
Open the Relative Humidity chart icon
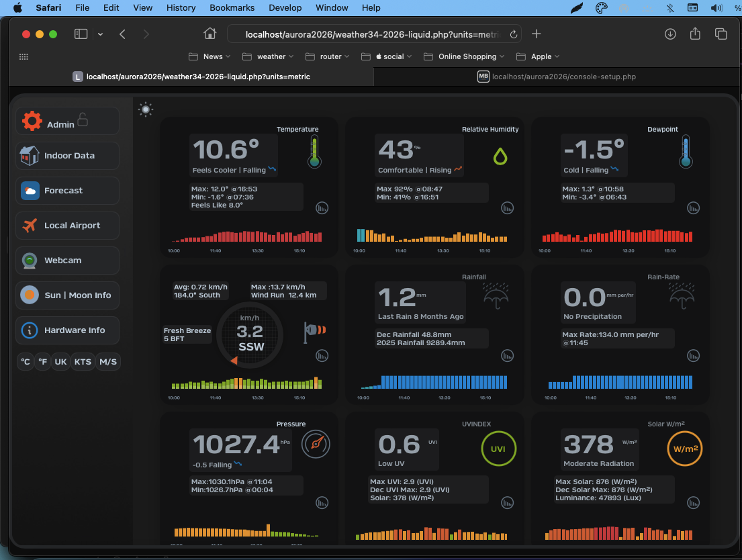(x=508, y=208)
